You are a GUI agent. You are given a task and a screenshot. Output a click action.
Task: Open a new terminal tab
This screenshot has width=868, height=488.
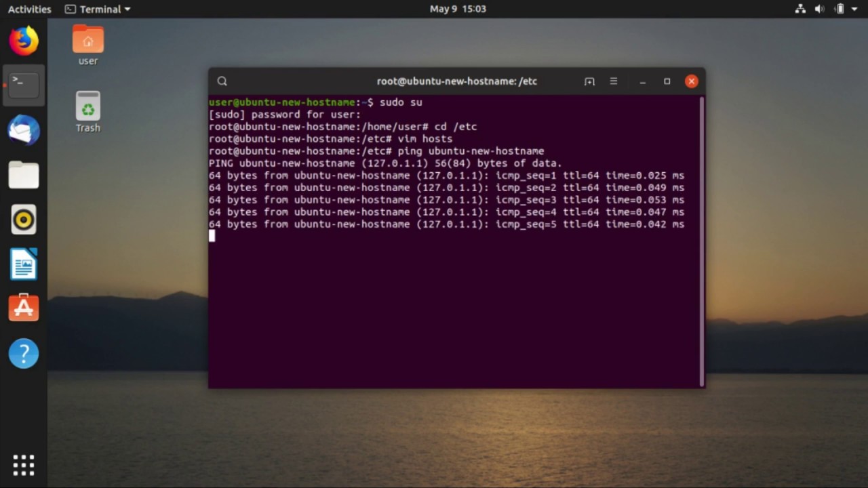[x=589, y=81]
